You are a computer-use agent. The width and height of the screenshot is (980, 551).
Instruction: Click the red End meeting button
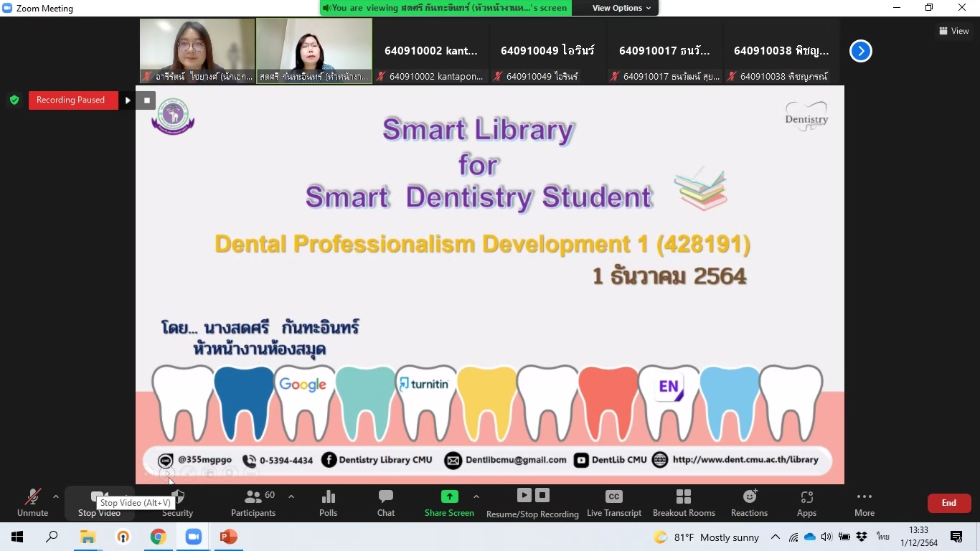948,503
